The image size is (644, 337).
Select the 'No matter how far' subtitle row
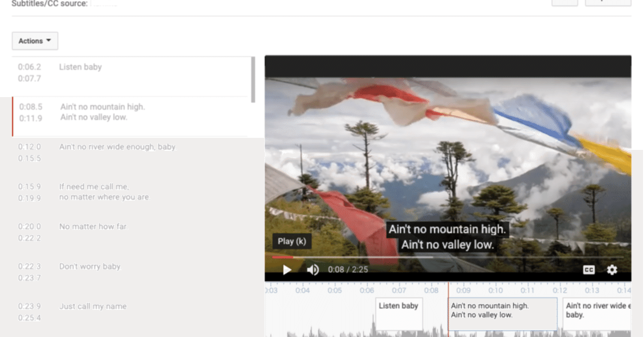(131, 236)
